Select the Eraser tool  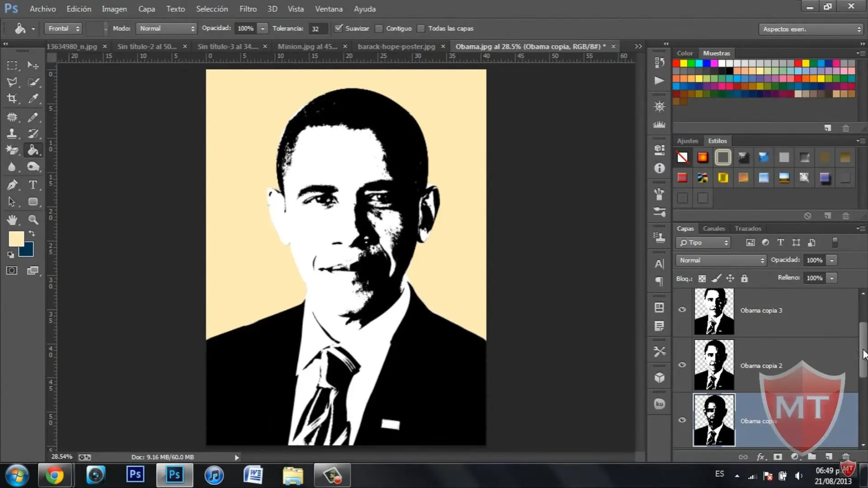(12, 150)
